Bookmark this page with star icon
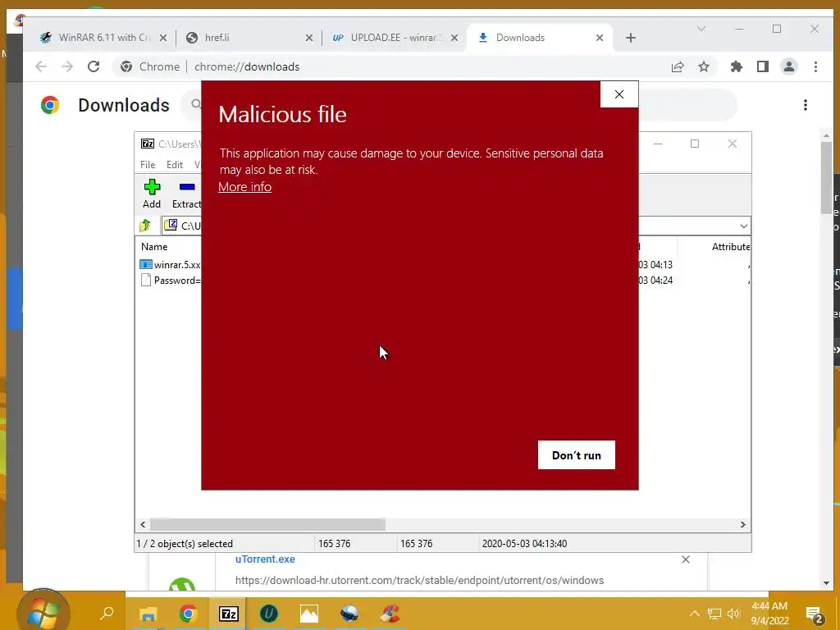This screenshot has height=630, width=840. coord(703,66)
